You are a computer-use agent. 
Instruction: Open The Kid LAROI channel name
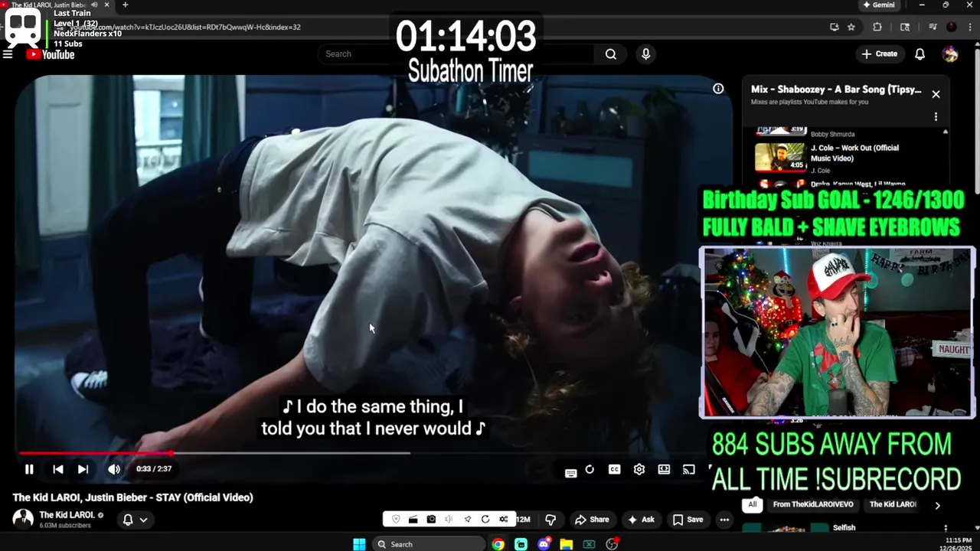67,515
